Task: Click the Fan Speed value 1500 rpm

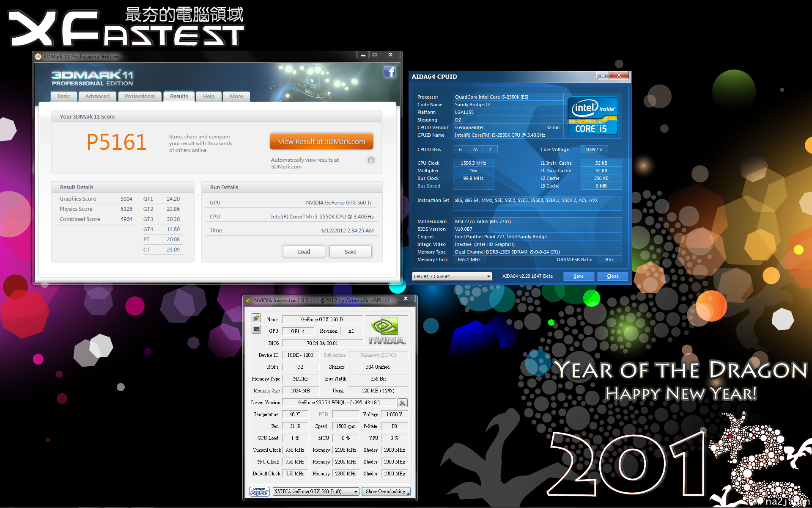Action: (346, 426)
